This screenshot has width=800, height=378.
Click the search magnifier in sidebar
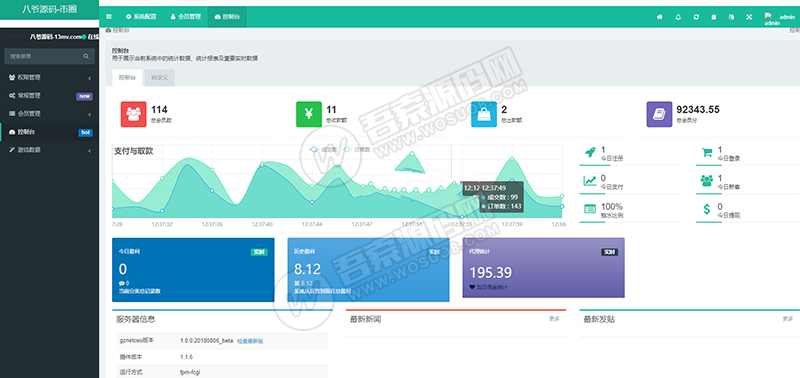86,56
